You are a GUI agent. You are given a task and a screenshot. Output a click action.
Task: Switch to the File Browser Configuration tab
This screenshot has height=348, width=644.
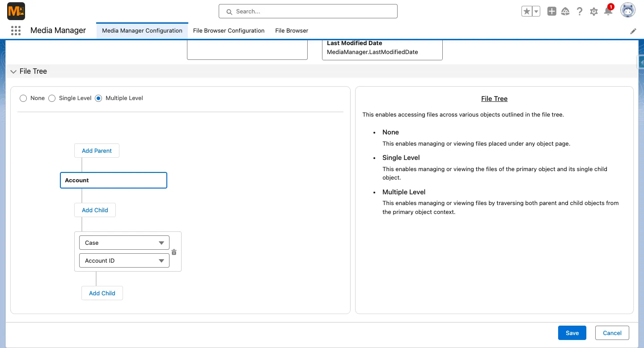click(229, 30)
